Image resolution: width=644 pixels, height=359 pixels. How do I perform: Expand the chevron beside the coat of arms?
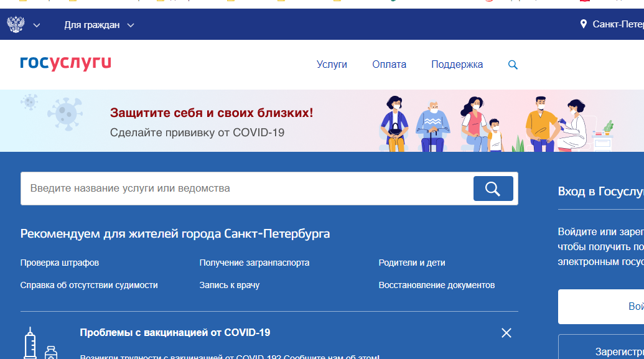click(37, 26)
